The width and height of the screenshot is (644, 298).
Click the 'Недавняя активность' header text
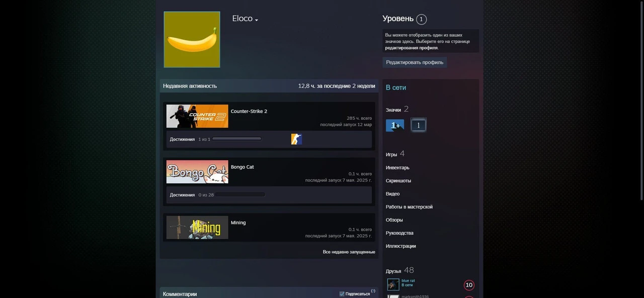[190, 86]
